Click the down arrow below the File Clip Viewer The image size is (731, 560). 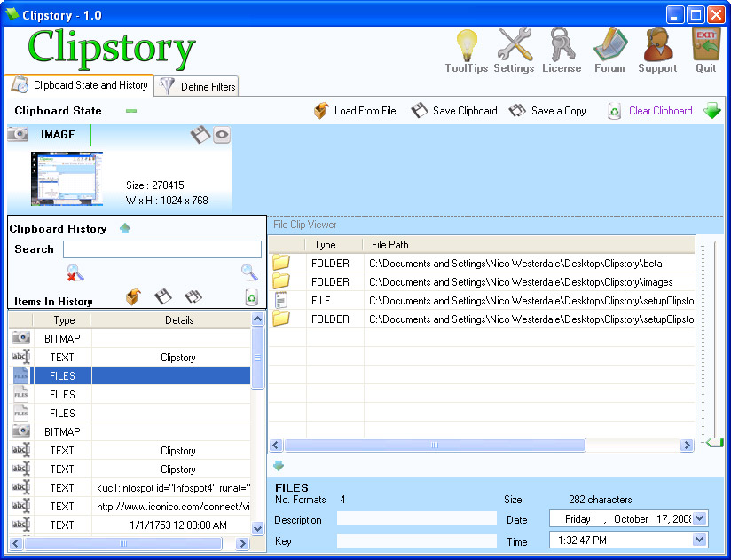coord(279,465)
